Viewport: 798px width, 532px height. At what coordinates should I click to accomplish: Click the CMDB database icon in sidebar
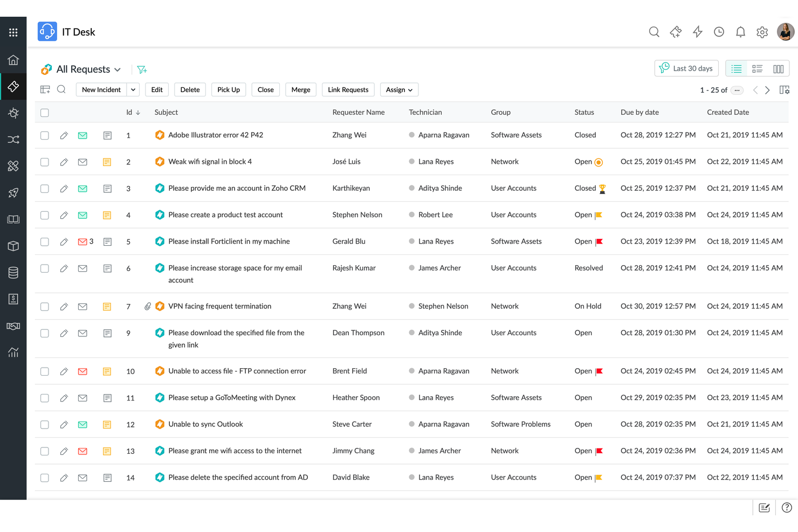coord(13,272)
